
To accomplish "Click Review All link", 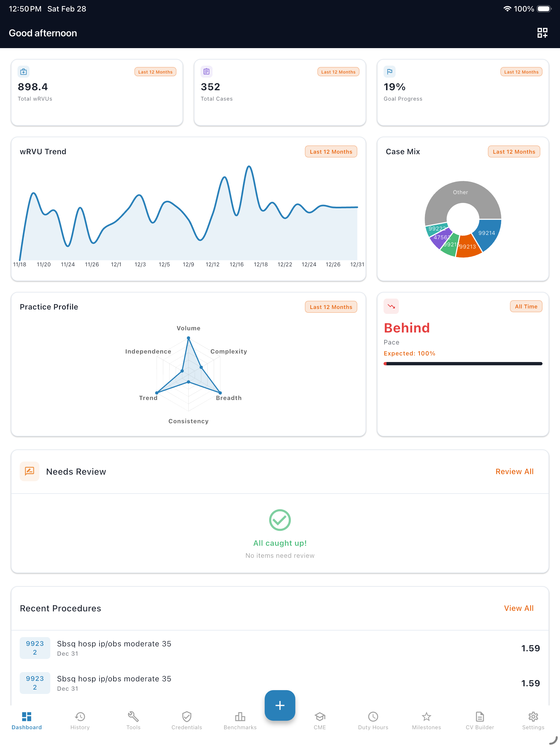I will [x=514, y=471].
